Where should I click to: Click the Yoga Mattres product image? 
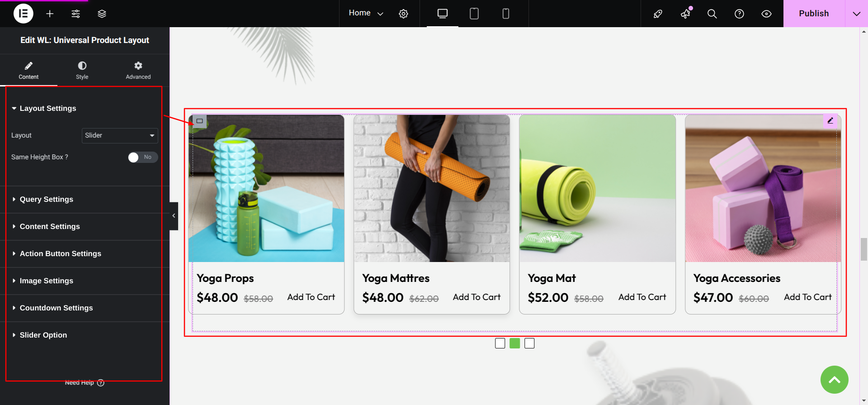pos(432,188)
